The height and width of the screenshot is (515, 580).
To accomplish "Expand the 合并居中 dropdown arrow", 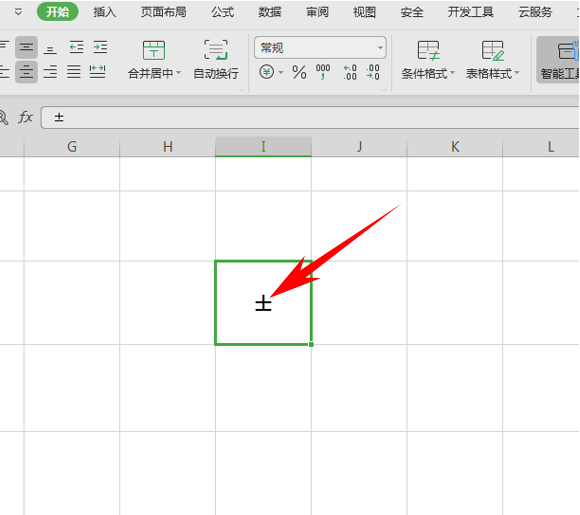I will [179, 73].
